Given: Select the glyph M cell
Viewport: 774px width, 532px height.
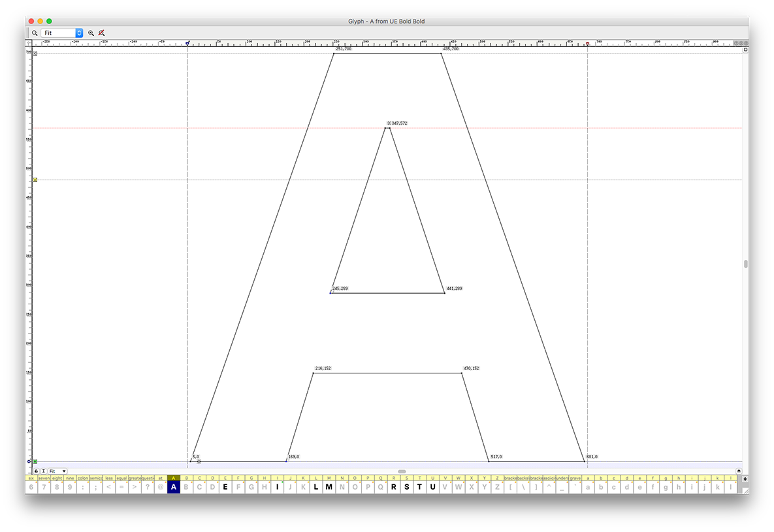Looking at the screenshot, I should coord(329,486).
